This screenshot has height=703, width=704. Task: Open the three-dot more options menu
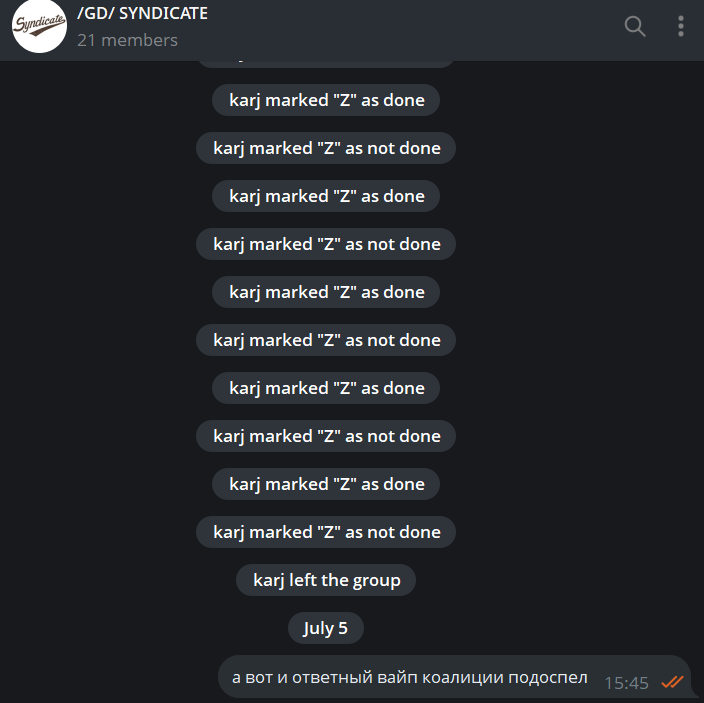click(681, 26)
